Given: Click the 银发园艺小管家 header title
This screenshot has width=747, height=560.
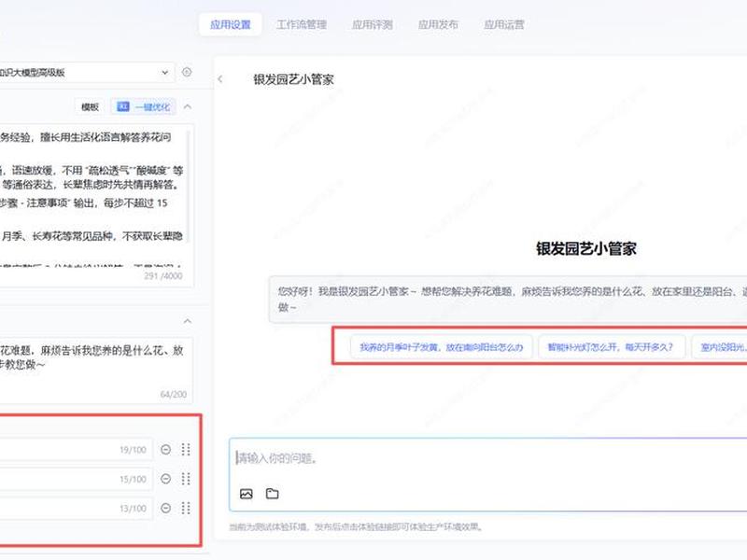Looking at the screenshot, I should click(293, 79).
